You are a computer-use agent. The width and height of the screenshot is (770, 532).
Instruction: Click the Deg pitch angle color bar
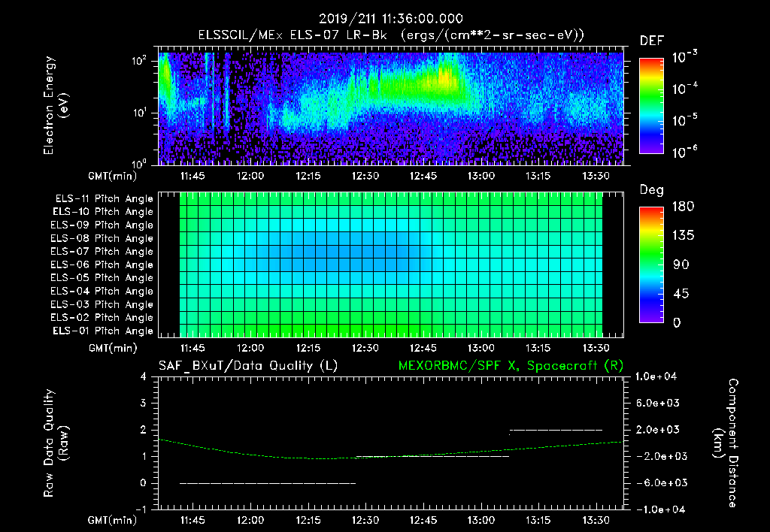[x=651, y=264]
